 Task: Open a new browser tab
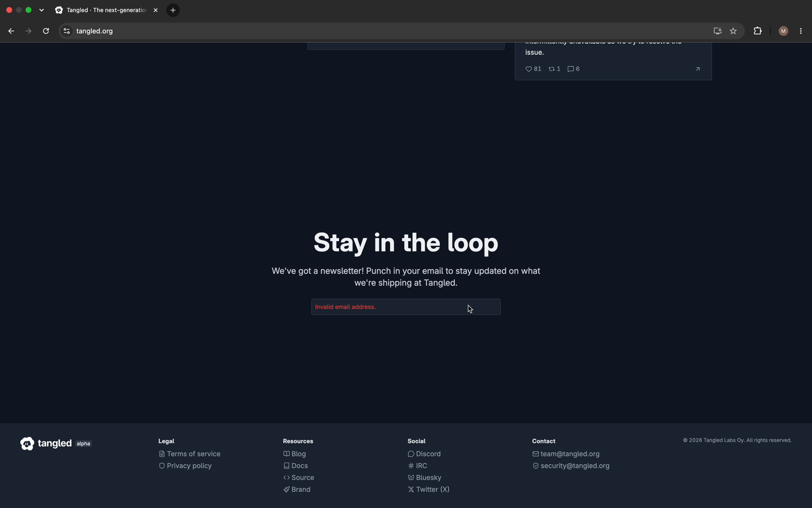[173, 10]
